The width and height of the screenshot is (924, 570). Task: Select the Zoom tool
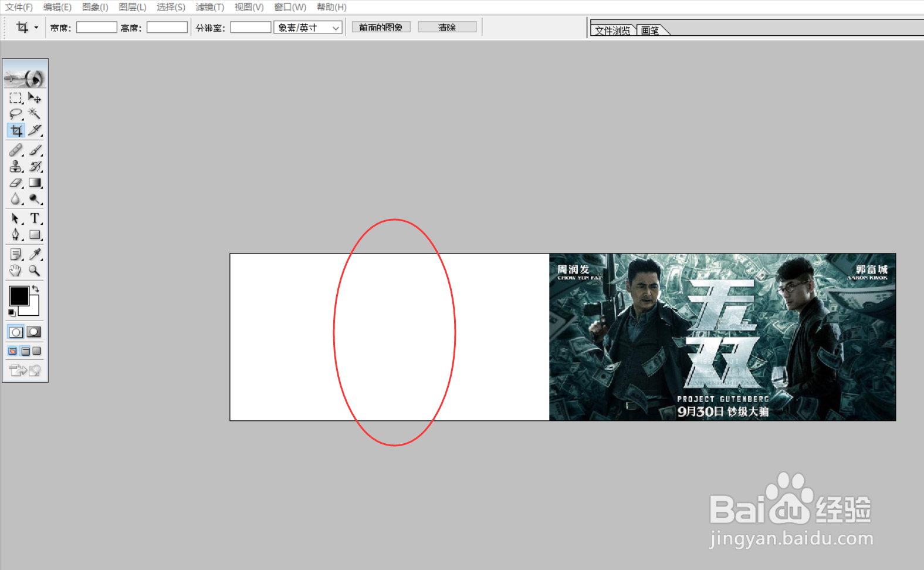click(x=35, y=271)
